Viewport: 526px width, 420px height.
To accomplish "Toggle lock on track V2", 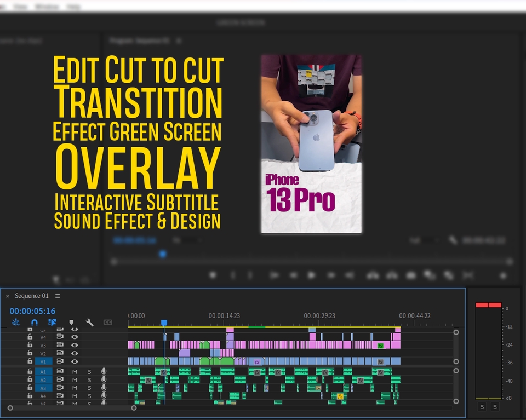I will (x=30, y=353).
